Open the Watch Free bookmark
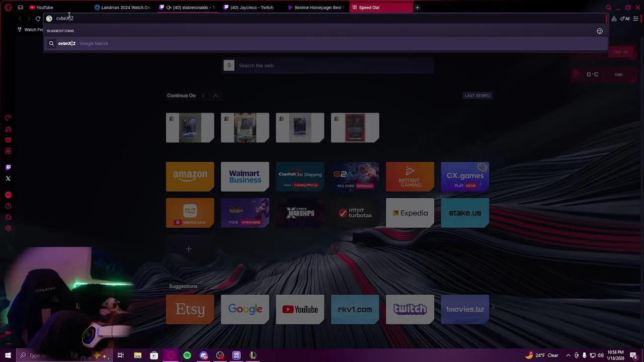Screen dimensions: 644x362 coord(31,30)
